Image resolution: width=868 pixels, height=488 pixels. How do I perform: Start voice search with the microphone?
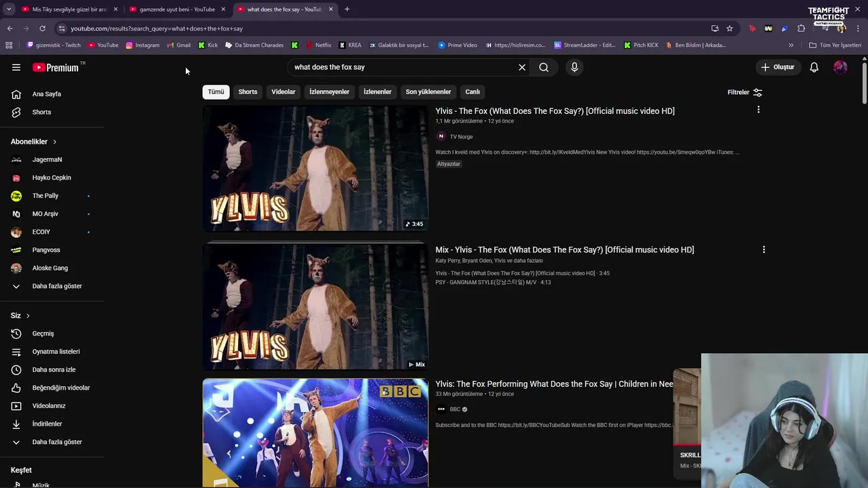click(574, 67)
